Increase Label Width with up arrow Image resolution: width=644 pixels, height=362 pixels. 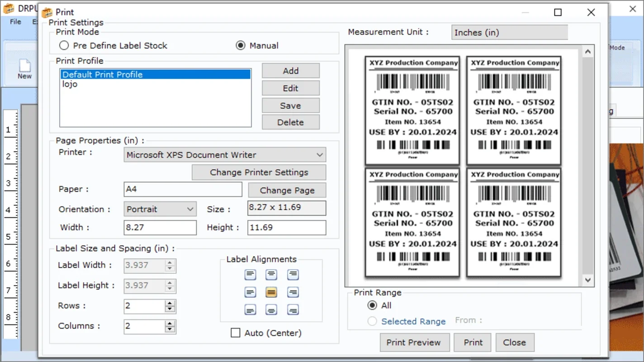(170, 262)
